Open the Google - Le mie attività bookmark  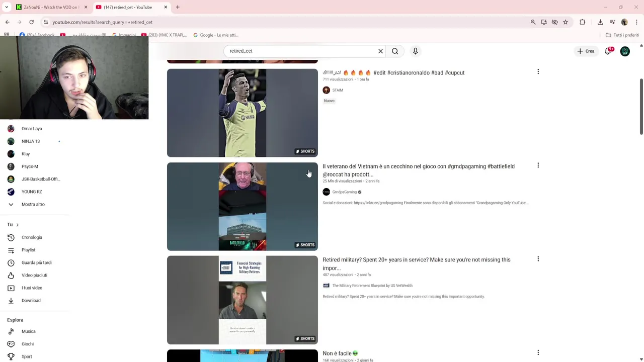pyautogui.click(x=215, y=35)
